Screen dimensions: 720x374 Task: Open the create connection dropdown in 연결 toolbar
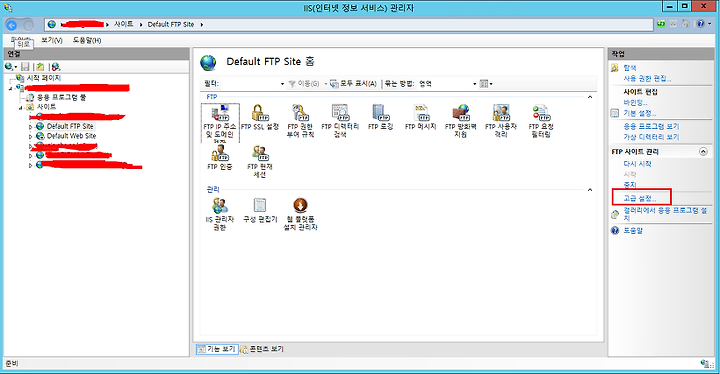click(x=11, y=67)
